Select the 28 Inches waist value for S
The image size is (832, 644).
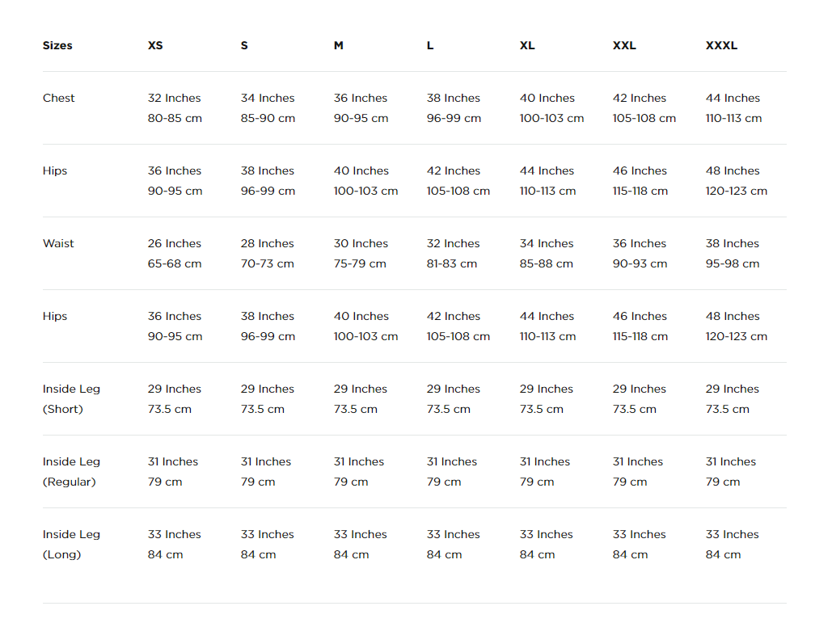pos(267,243)
